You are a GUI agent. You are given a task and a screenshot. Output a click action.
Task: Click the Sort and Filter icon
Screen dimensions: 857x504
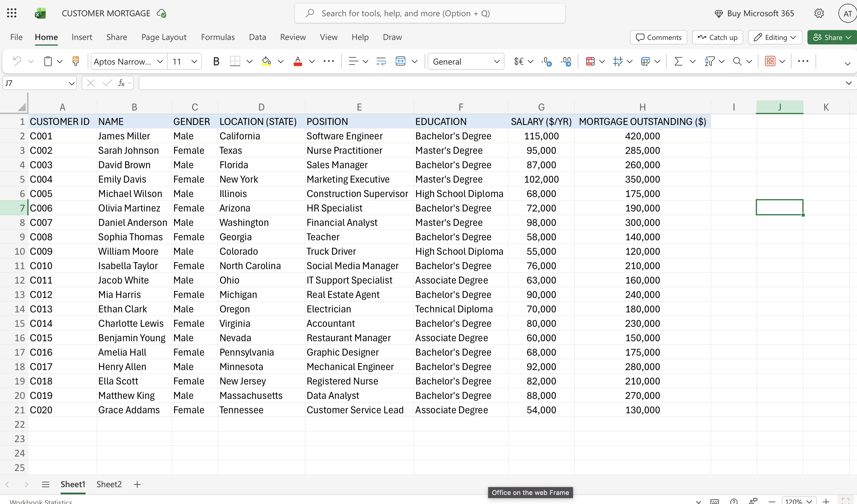[709, 61]
